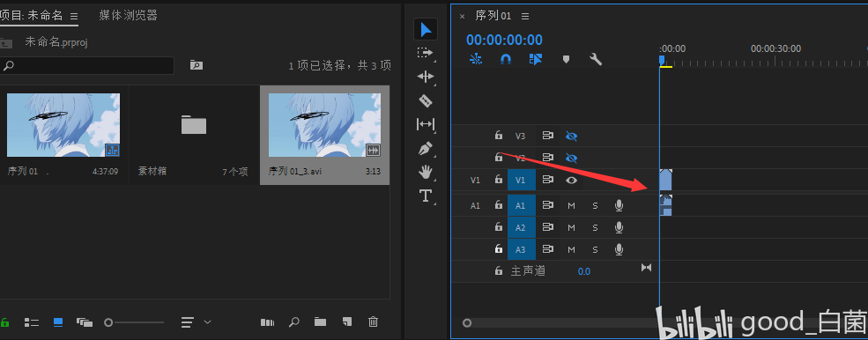
Task: Hide the V1 track output
Action: [x=571, y=180]
